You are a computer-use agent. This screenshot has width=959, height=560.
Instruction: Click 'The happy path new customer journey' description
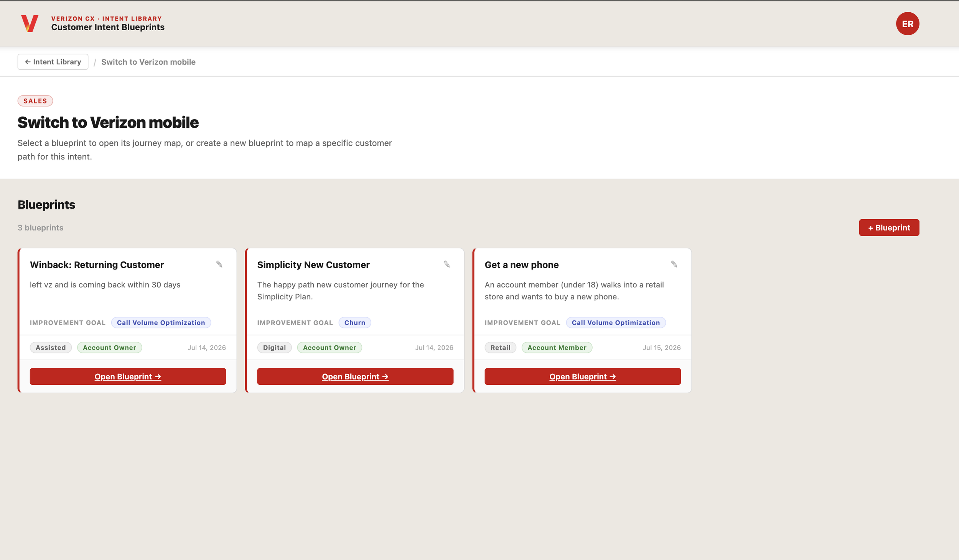341,291
